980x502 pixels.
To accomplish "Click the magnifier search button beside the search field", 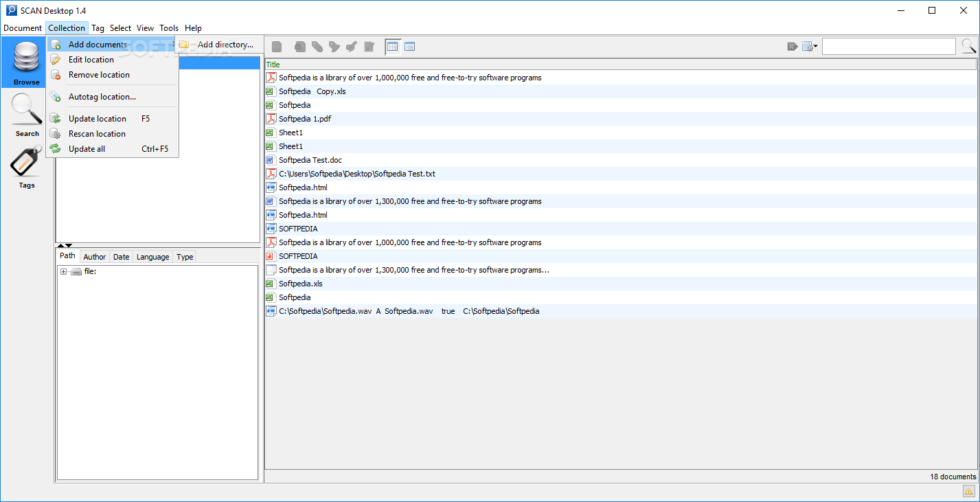I will [968, 46].
